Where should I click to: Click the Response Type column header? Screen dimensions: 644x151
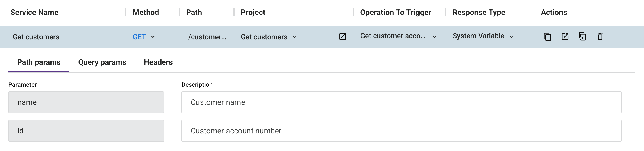pos(479,12)
